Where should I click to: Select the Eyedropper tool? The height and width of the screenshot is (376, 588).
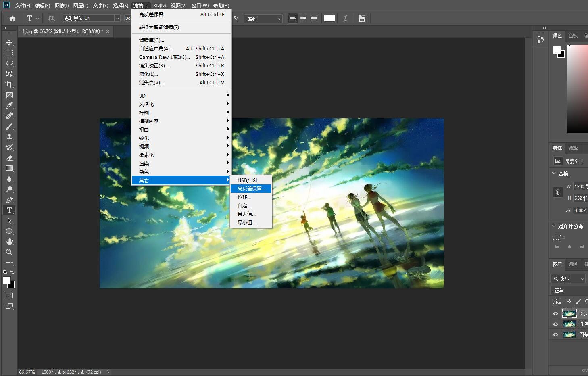9,105
